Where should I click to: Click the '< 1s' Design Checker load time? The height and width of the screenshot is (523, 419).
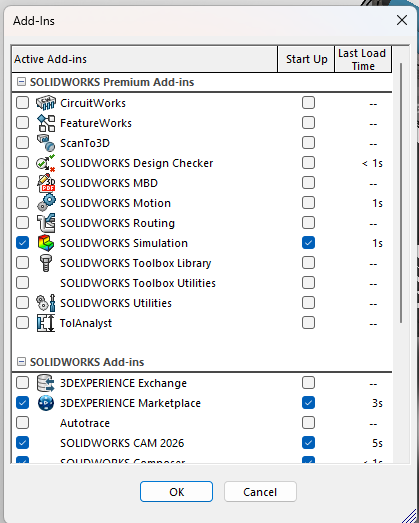click(x=372, y=163)
